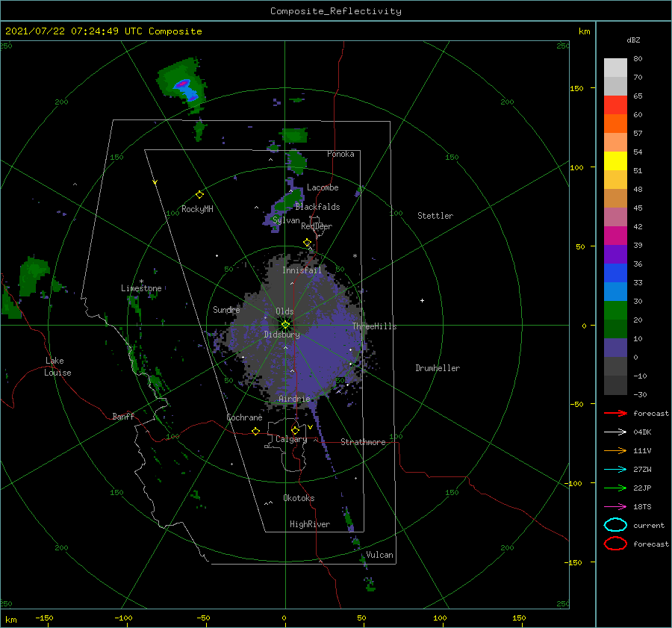
Task: Click the red forecast arrow legend icon
Action: [x=615, y=413]
